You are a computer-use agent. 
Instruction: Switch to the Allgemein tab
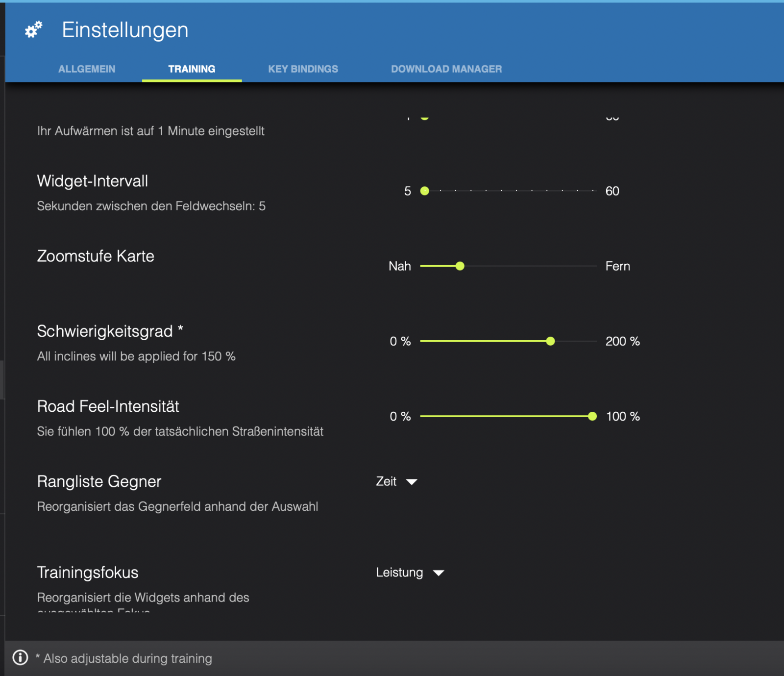tap(87, 69)
